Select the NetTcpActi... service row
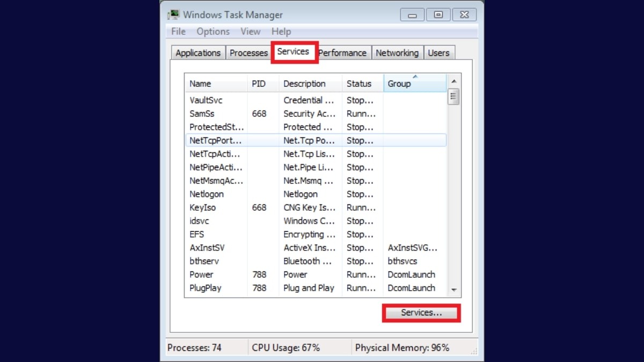Image resolution: width=644 pixels, height=362 pixels. [x=316, y=154]
